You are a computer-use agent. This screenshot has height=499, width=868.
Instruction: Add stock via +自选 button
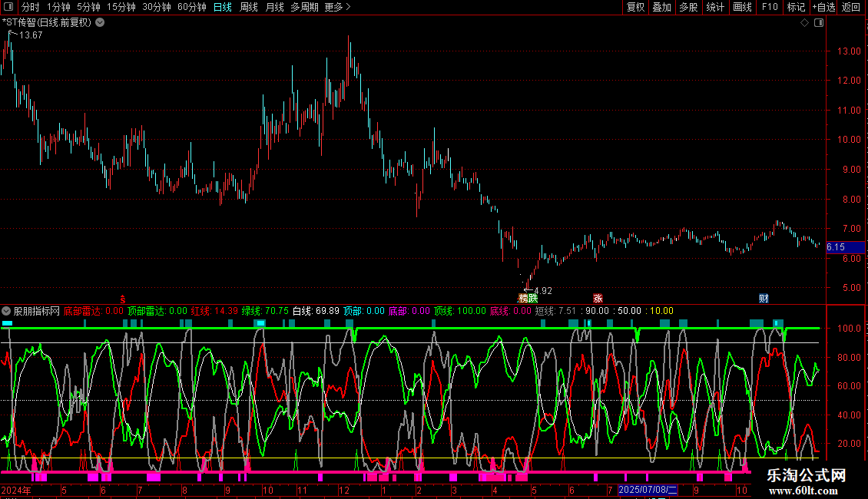click(823, 7)
